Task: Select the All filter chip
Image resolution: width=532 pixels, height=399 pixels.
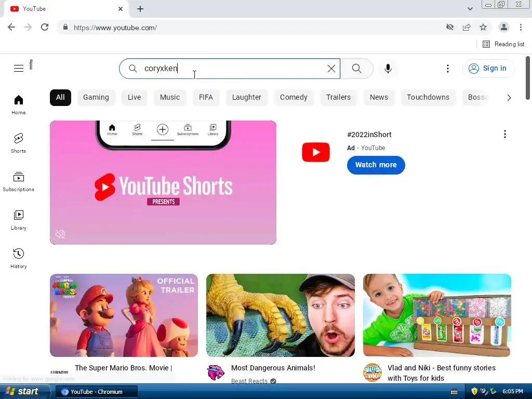Action: 60,97
